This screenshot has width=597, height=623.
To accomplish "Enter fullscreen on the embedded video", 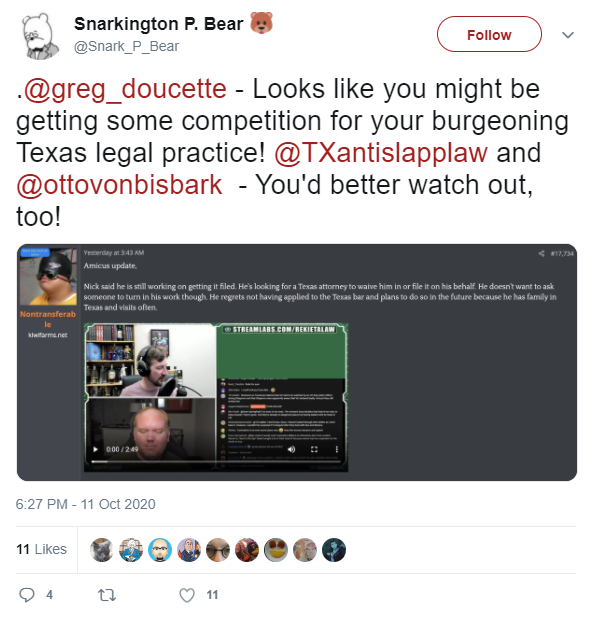I will click(314, 449).
